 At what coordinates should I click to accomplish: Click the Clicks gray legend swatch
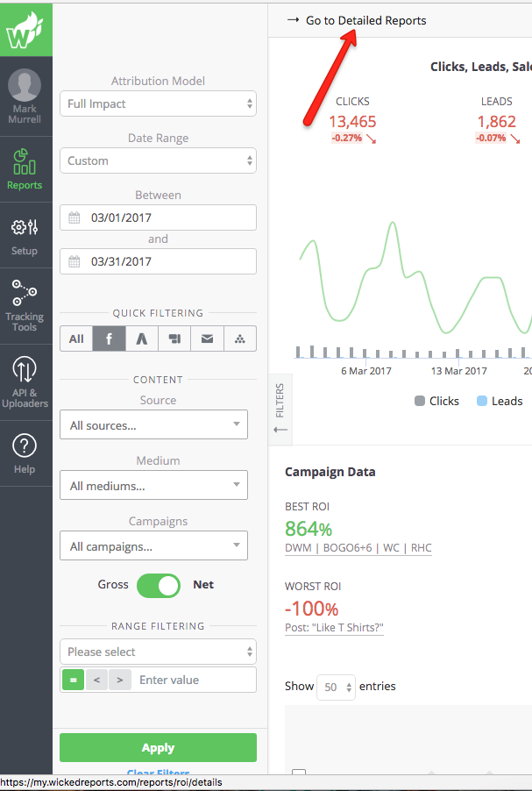[x=420, y=401]
